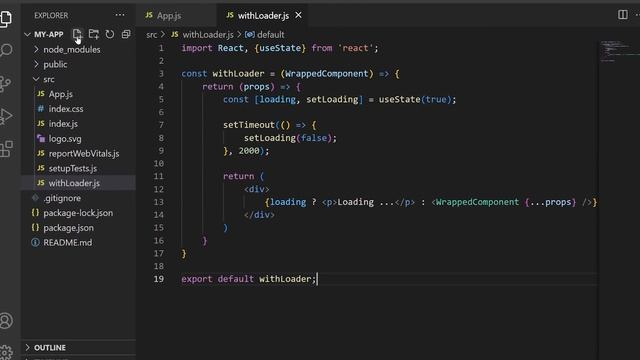This screenshot has height=360, width=640.
Task: Open README.md file
Action: point(67,242)
